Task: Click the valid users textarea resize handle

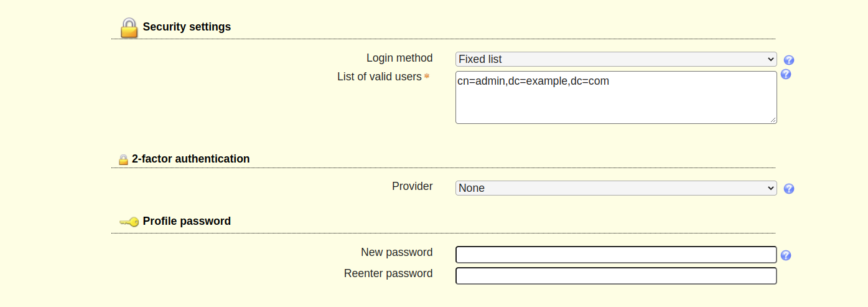Action: (x=773, y=120)
